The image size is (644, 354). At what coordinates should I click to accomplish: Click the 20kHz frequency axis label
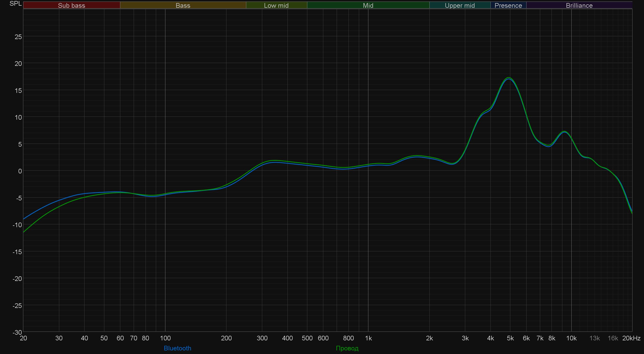[x=631, y=338]
